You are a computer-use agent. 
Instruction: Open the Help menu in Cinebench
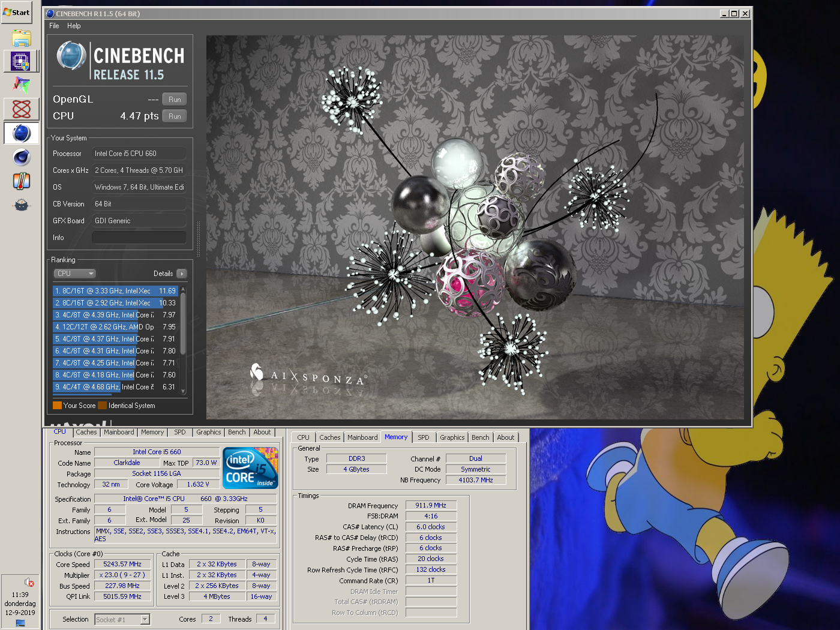click(x=74, y=26)
